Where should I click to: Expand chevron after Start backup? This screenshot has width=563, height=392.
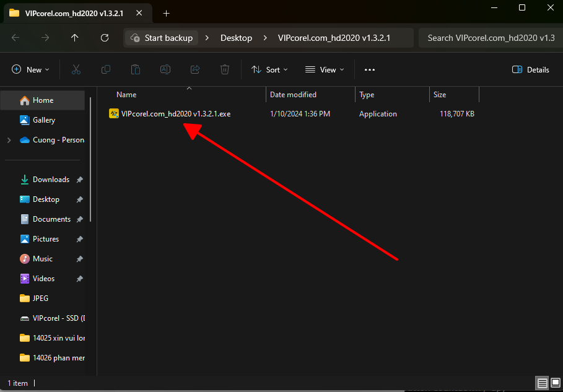207,38
